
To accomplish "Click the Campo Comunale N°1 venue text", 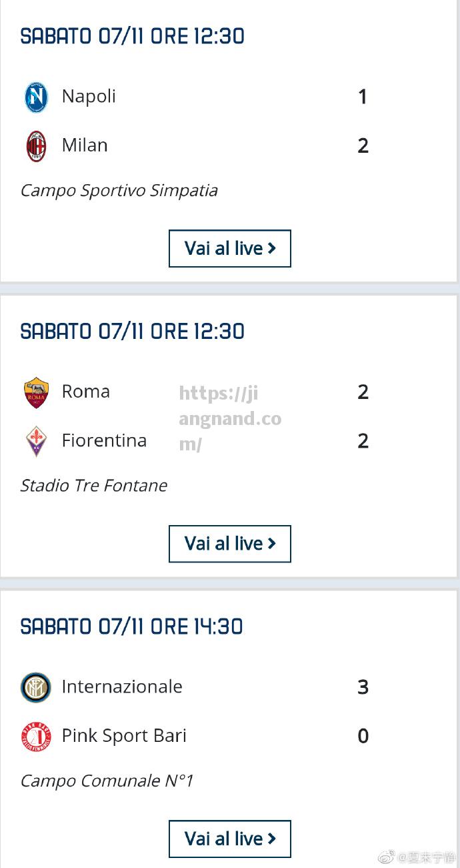I will coord(107,781).
